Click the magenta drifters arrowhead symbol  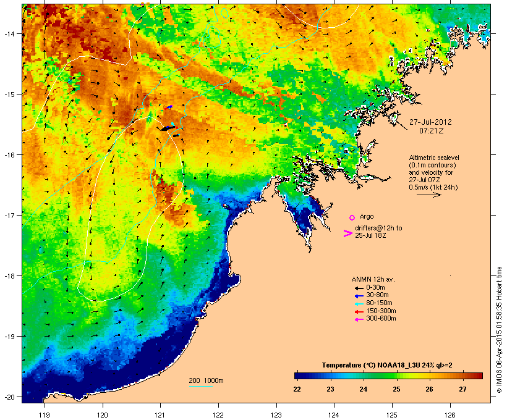point(348,233)
